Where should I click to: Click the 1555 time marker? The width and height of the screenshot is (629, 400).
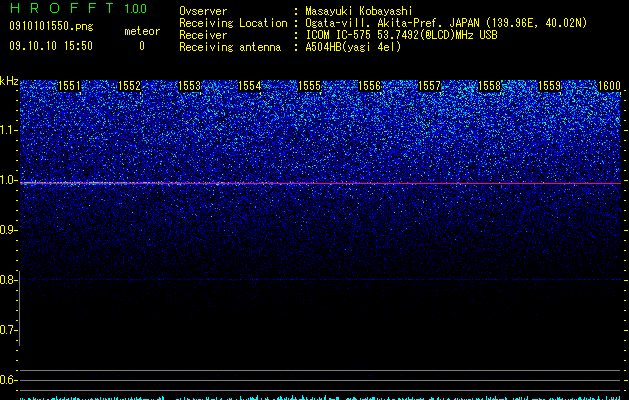pyautogui.click(x=310, y=86)
